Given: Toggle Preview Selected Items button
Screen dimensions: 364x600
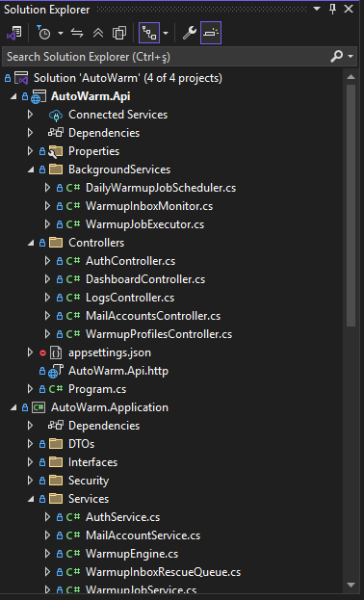Looking at the screenshot, I should tap(211, 34).
